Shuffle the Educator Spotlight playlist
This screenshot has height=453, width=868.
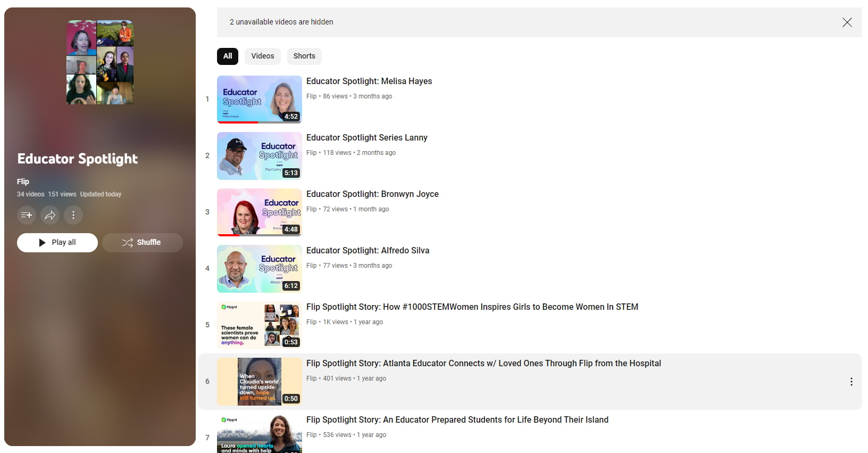pos(143,242)
